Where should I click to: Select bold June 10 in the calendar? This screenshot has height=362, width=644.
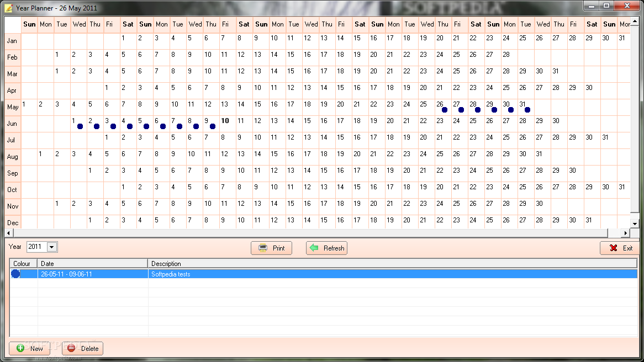coord(225,121)
